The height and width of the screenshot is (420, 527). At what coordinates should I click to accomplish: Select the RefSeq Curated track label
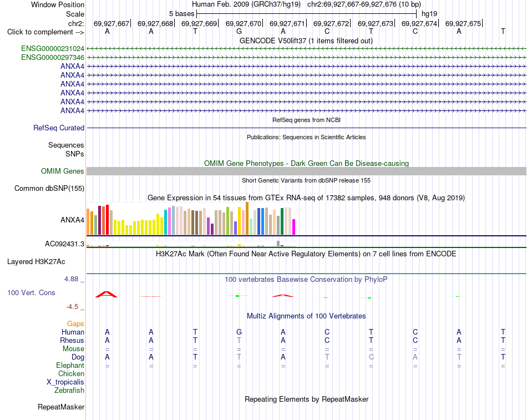(59, 128)
